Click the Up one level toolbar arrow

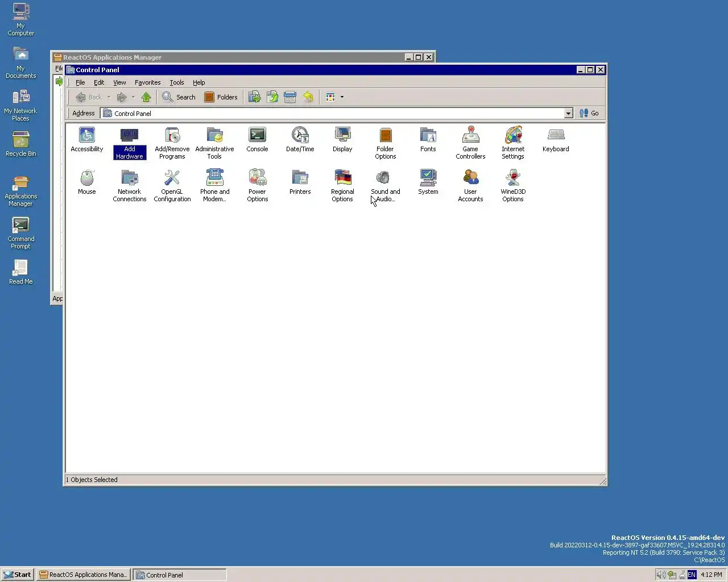pyautogui.click(x=146, y=97)
